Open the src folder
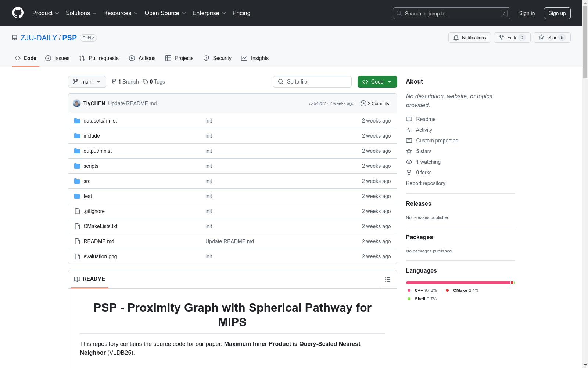588x368 pixels. 87,181
